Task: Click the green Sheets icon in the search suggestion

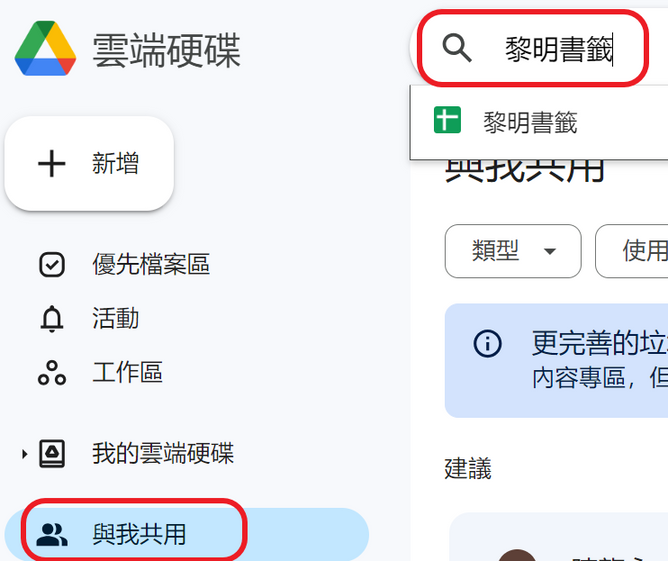Action: (447, 120)
